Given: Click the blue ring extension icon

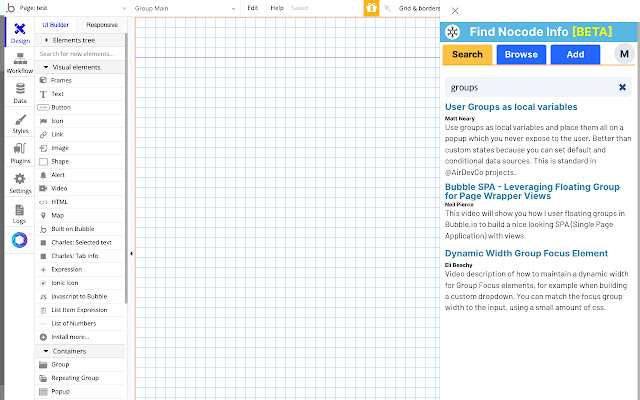Looking at the screenshot, I should [19, 240].
